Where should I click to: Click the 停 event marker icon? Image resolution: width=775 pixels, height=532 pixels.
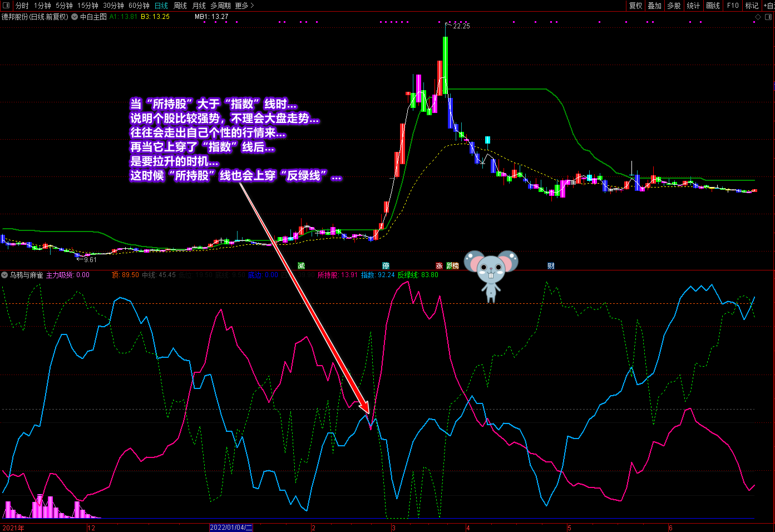[x=386, y=266]
